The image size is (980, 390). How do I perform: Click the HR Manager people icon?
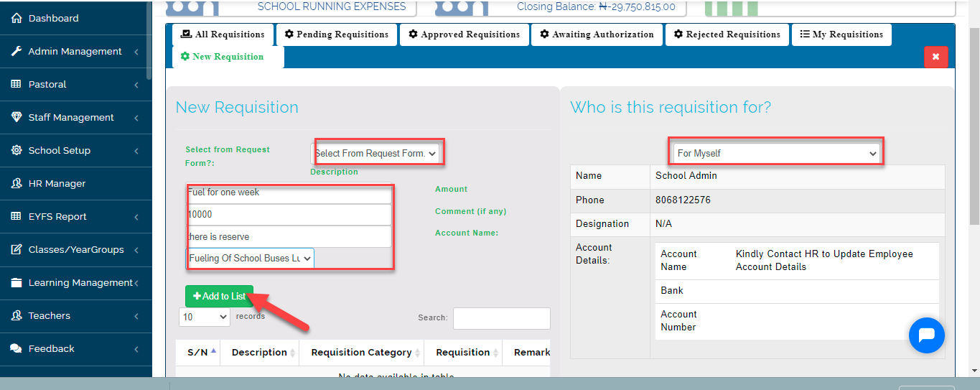tap(17, 184)
